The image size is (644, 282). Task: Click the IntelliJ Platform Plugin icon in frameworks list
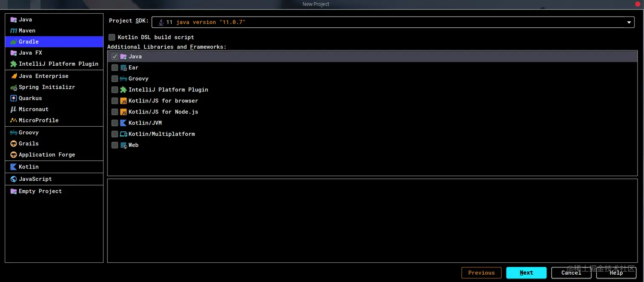(x=124, y=90)
